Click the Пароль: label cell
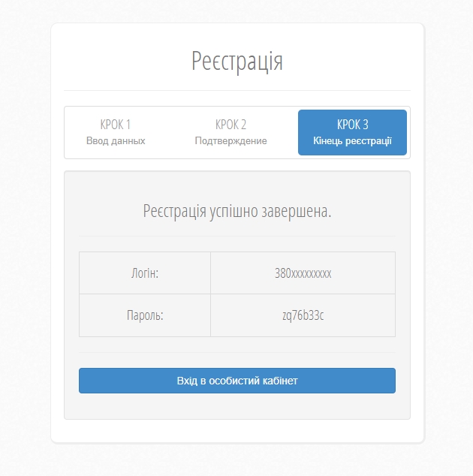 point(145,315)
